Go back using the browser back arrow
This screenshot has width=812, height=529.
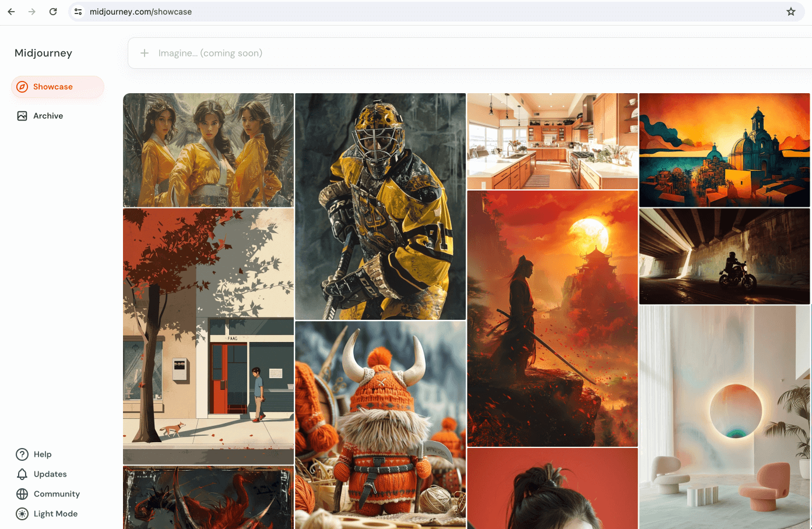coord(11,12)
